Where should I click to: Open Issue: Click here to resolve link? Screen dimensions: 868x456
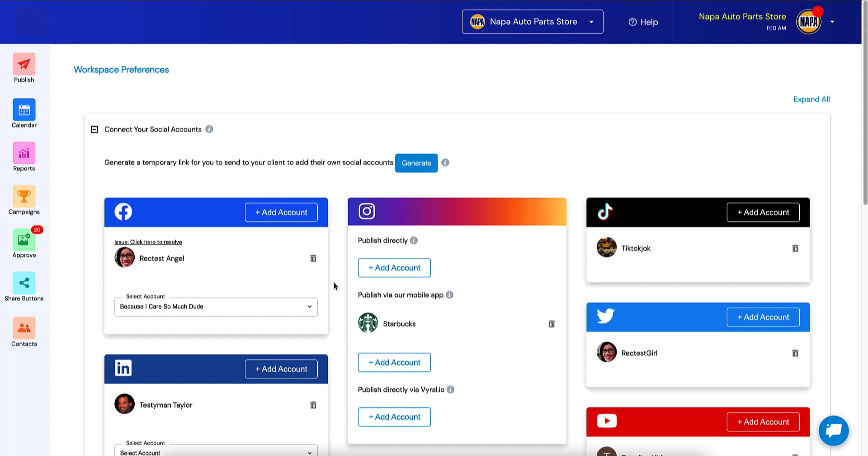coord(148,242)
